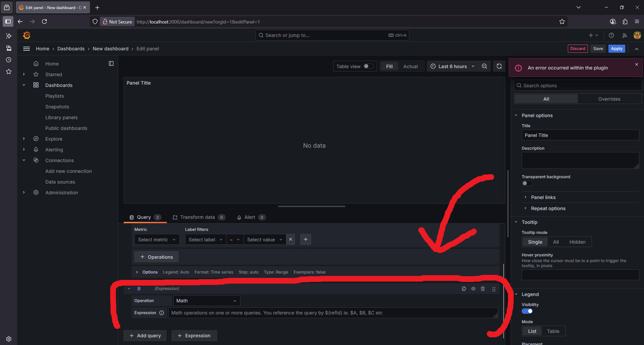Dock the sidebar menu icon
The image size is (644, 345).
coord(111,63)
